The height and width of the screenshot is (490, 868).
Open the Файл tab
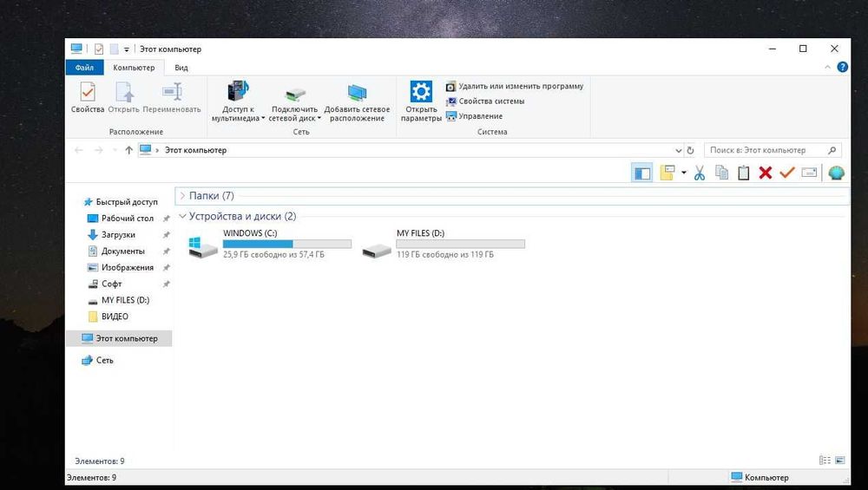click(85, 68)
